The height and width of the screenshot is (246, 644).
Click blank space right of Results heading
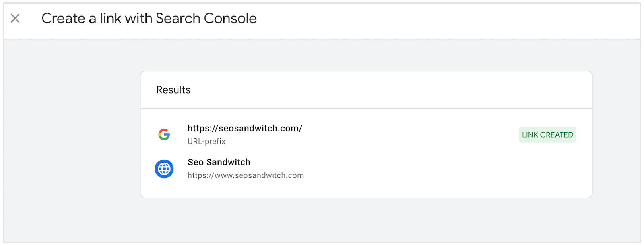click(378, 90)
